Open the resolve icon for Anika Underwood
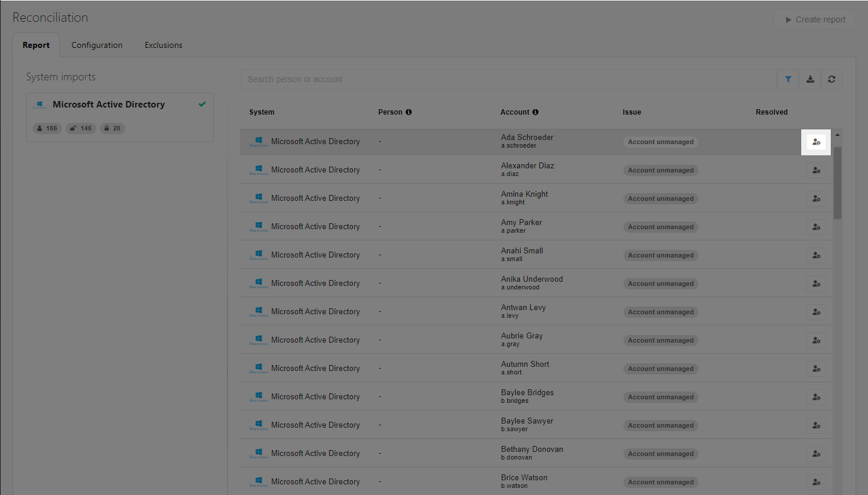 click(x=816, y=284)
